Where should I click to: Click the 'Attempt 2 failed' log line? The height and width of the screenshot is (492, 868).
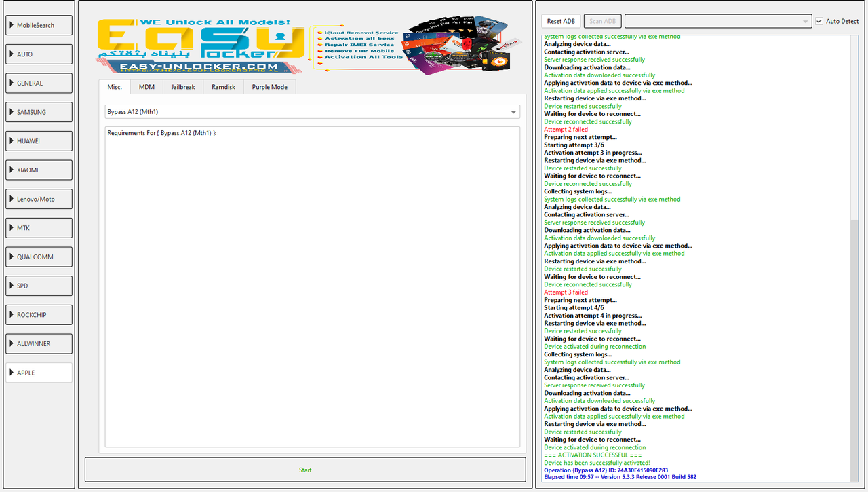pyautogui.click(x=566, y=130)
